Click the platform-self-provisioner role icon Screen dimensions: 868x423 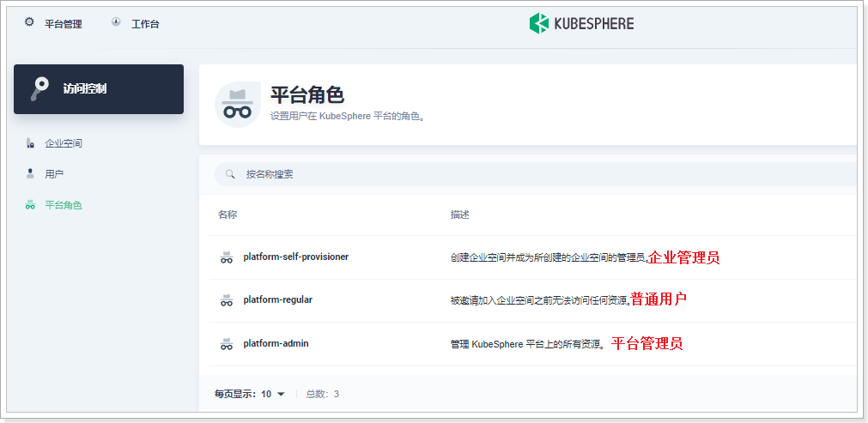(x=227, y=257)
